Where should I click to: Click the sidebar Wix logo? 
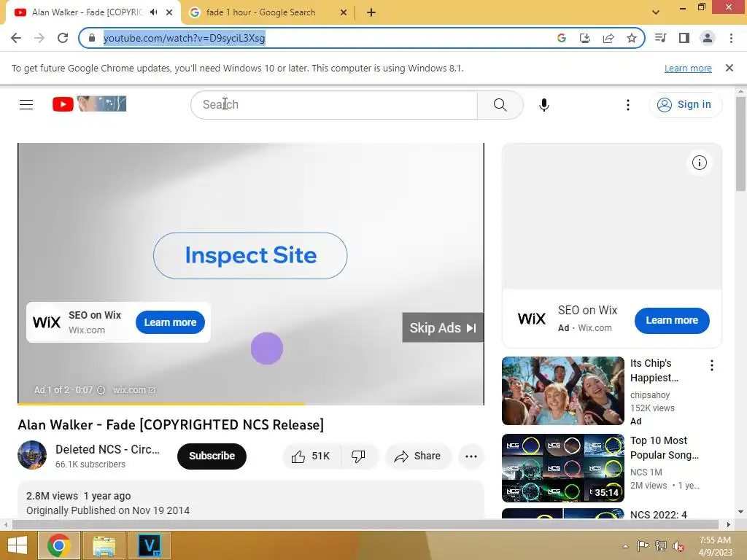(x=532, y=319)
